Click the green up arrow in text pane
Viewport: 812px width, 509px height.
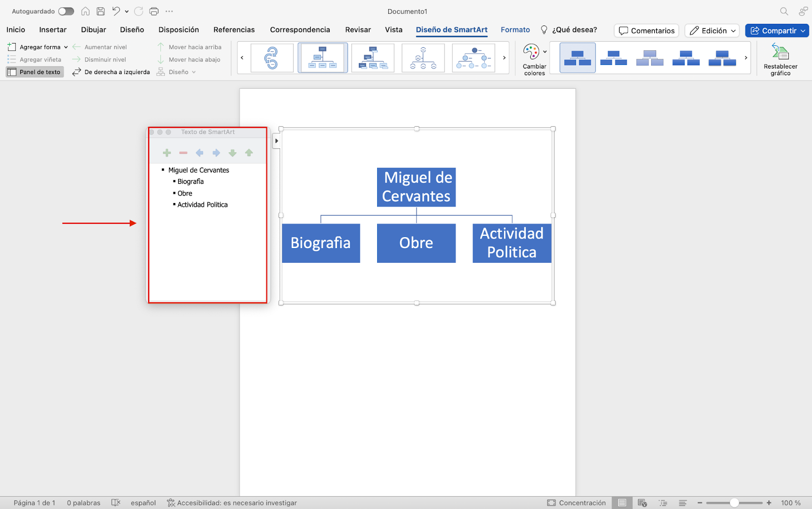(249, 153)
